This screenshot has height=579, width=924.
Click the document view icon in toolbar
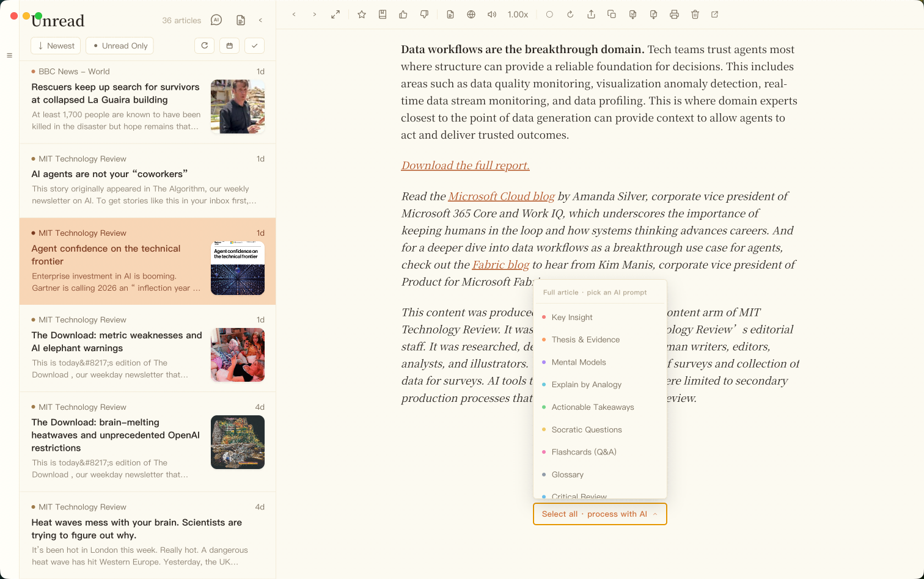coord(450,14)
